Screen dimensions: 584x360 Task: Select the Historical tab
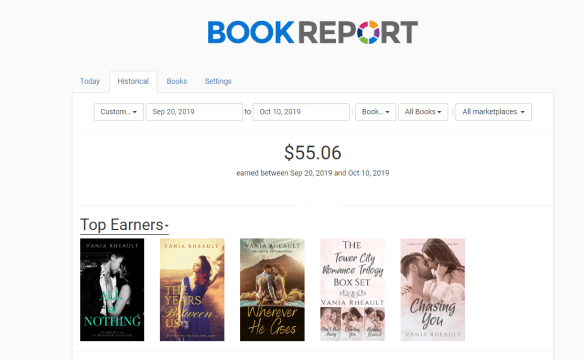pyautogui.click(x=133, y=81)
